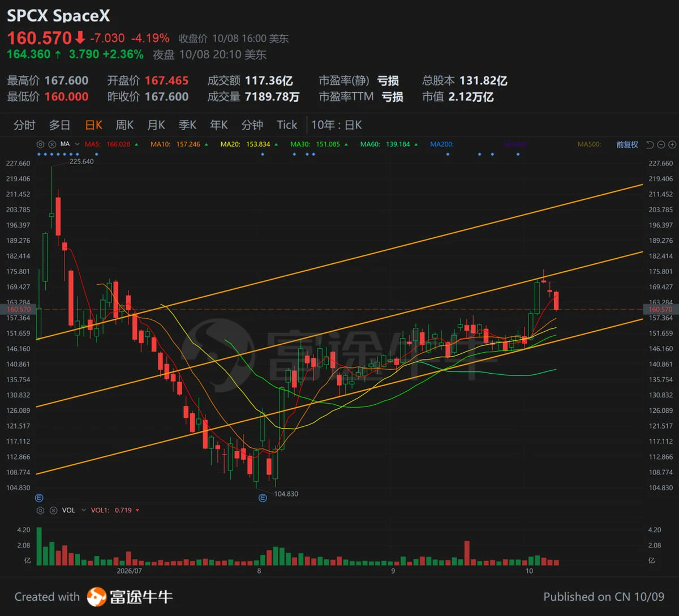The height and width of the screenshot is (616, 679).
Task: Click the E event marker near 104.830 low
Action: coord(263,498)
